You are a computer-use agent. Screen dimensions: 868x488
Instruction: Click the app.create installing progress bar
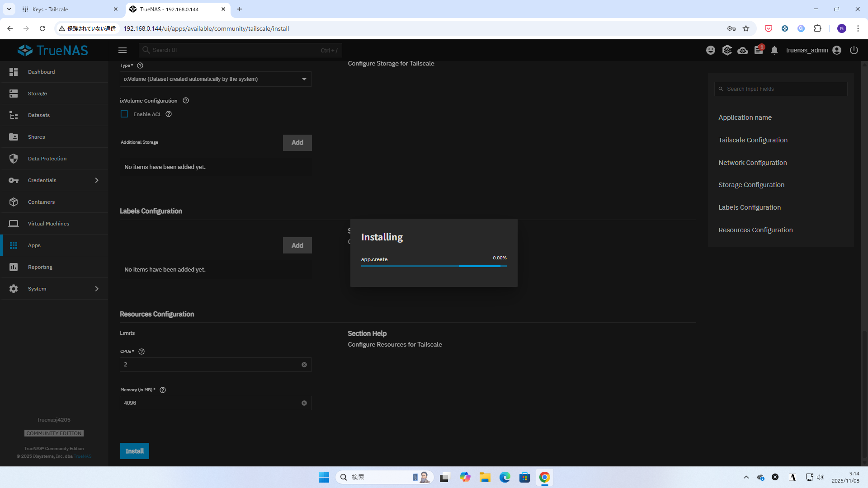point(434,266)
